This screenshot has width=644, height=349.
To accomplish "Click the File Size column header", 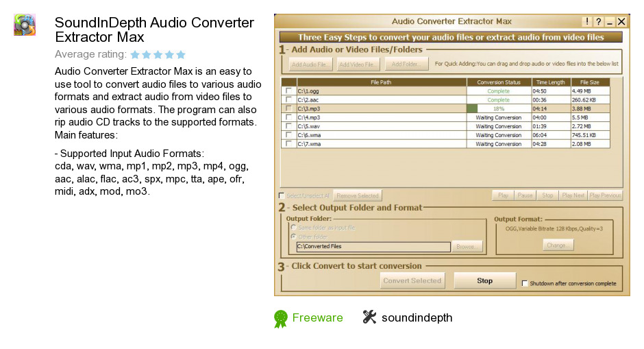I will (590, 82).
